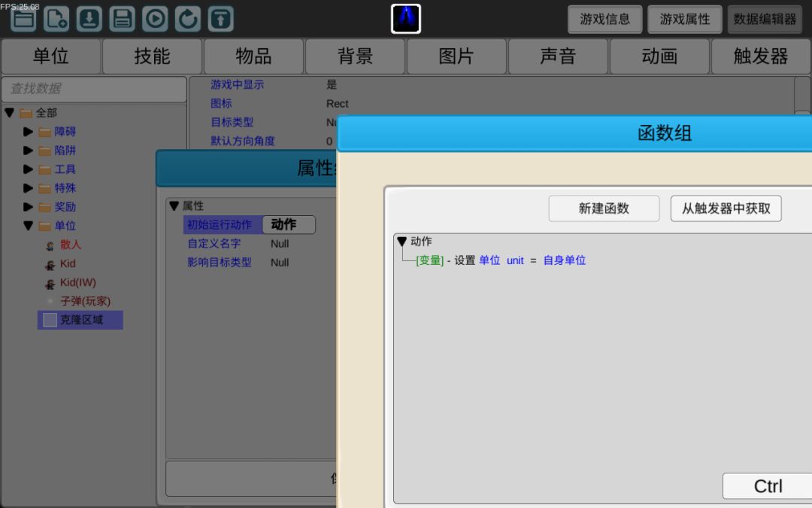The image size is (812, 508).
Task: Click 数据编辑器 button
Action: coord(765,19)
